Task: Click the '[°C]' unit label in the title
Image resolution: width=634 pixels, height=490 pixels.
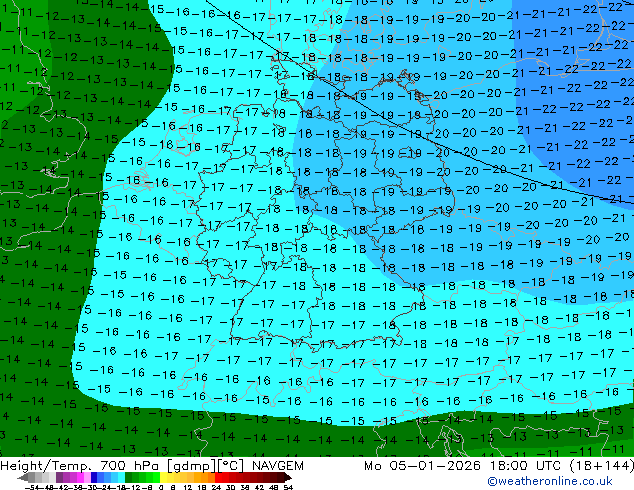Action: (x=231, y=466)
